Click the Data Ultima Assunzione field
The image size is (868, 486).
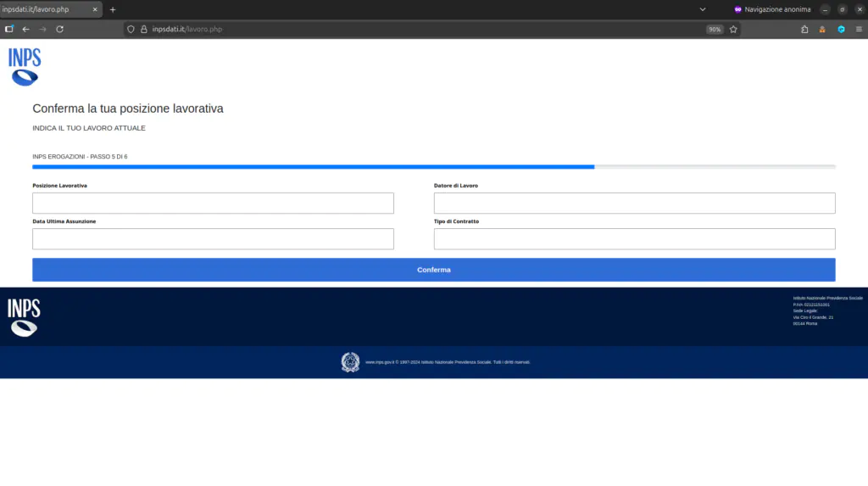[213, 239]
